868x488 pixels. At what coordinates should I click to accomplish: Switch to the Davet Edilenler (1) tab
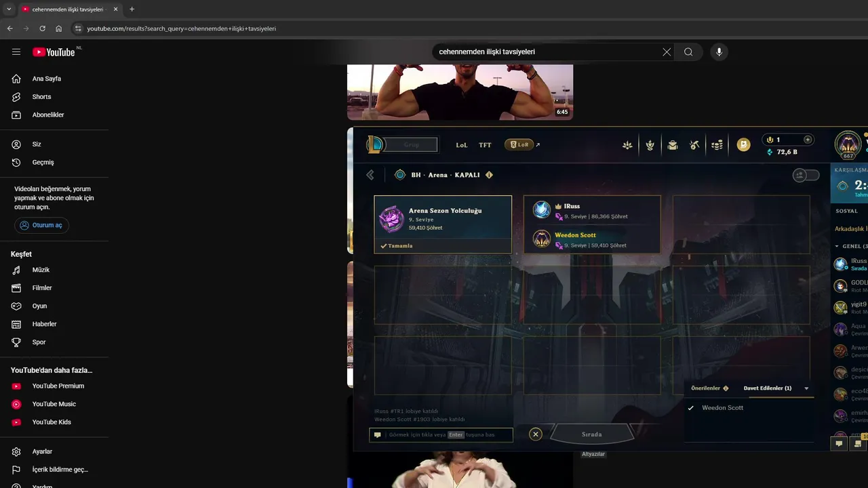tap(768, 388)
